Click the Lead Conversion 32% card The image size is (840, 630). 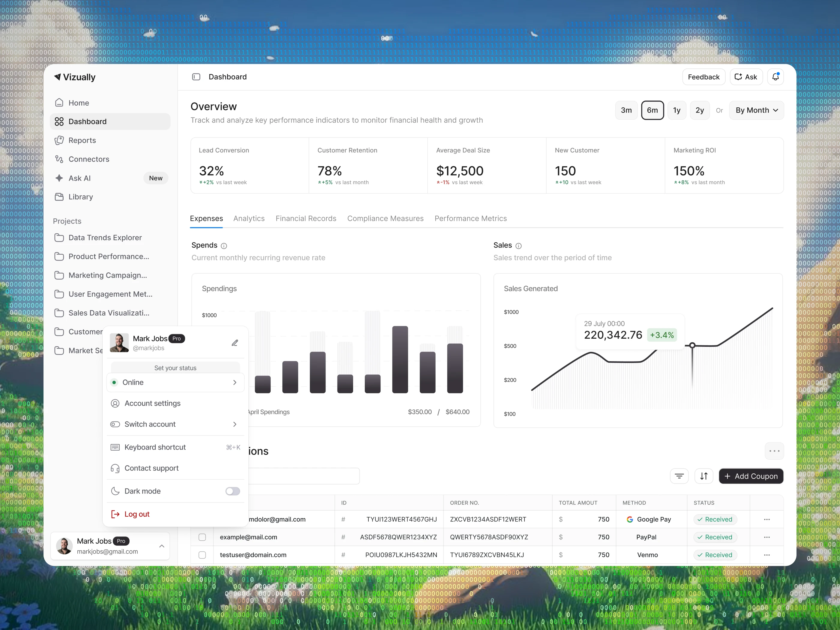tap(250, 166)
